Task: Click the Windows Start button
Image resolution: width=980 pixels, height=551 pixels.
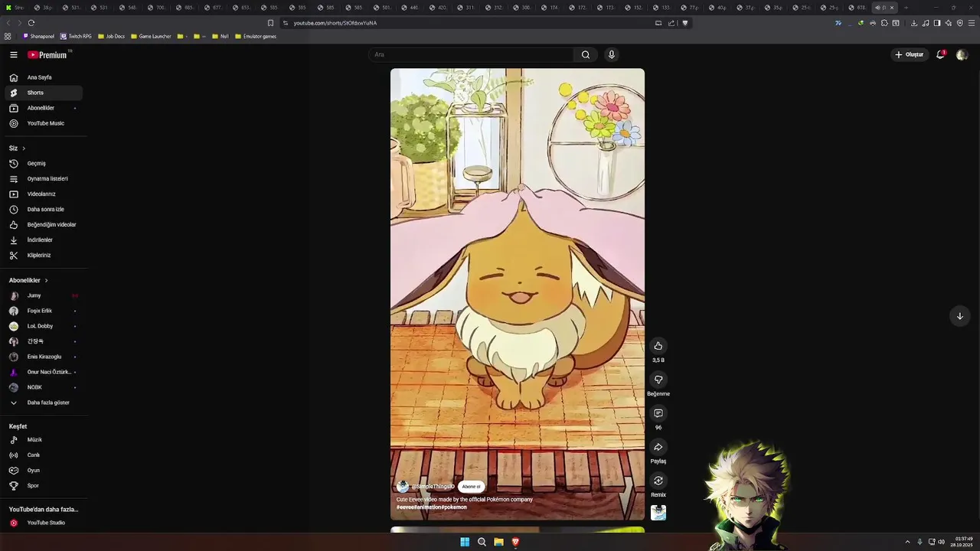Action: pyautogui.click(x=465, y=542)
